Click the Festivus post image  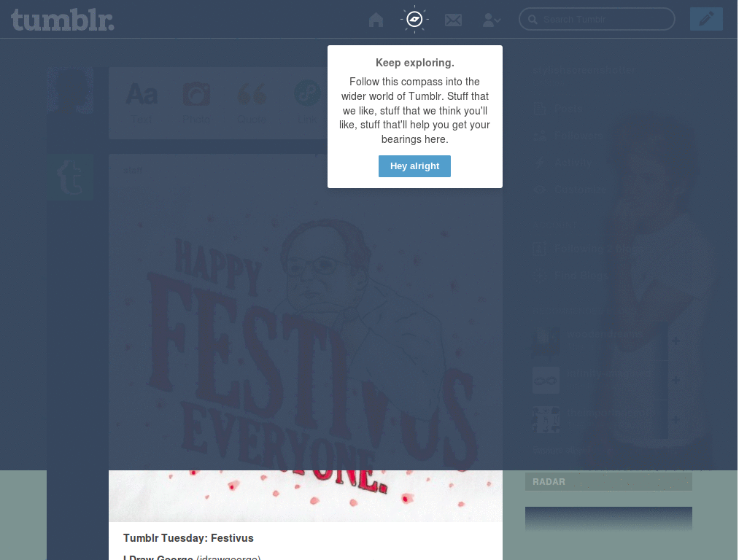click(306, 338)
